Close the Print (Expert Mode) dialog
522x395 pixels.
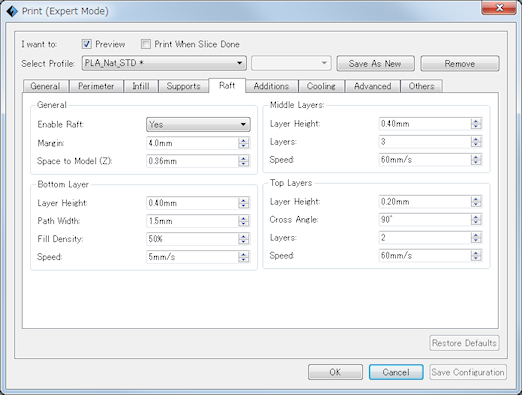pos(499,8)
